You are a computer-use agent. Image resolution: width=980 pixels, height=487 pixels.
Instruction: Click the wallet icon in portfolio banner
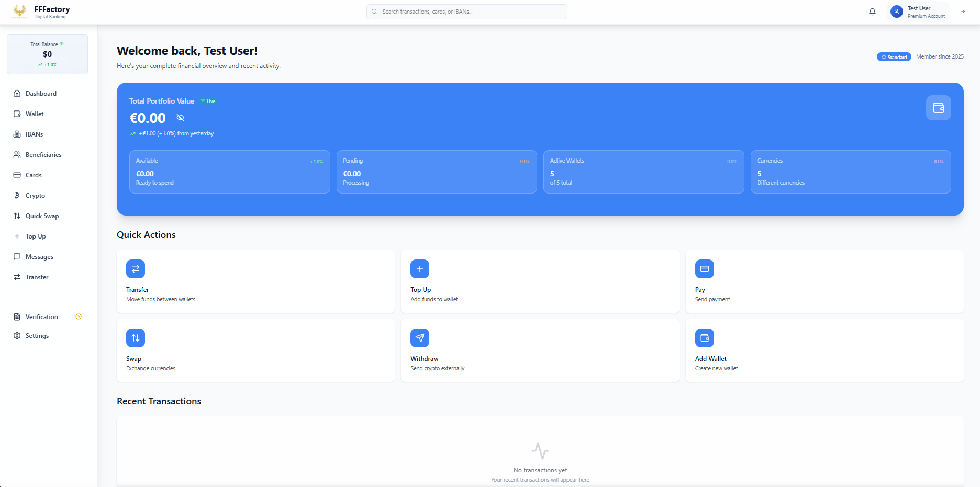coord(938,108)
